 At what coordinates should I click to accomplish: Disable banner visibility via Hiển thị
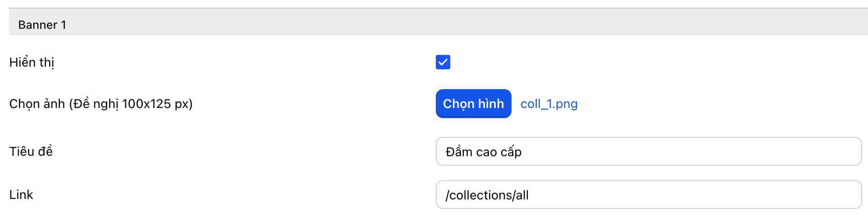(443, 62)
